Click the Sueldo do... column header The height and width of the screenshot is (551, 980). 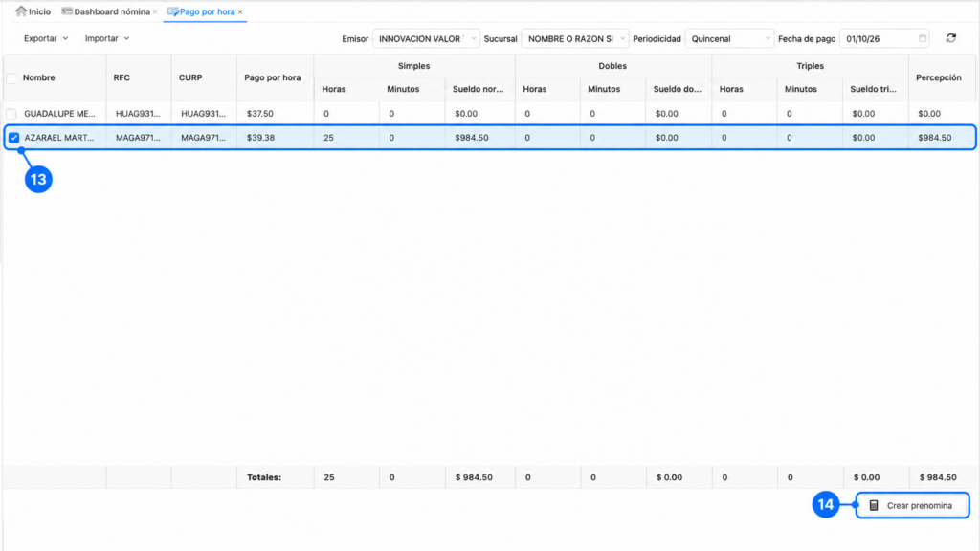click(678, 89)
